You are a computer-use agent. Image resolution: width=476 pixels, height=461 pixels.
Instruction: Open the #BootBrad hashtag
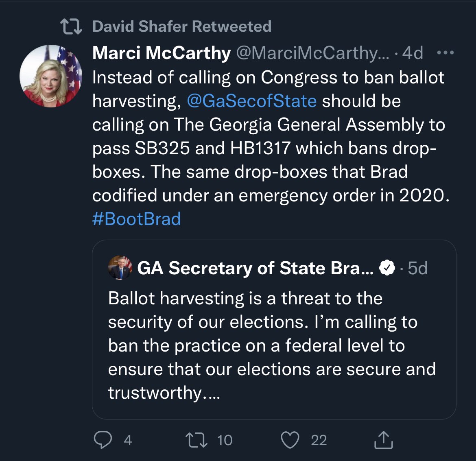pos(136,218)
